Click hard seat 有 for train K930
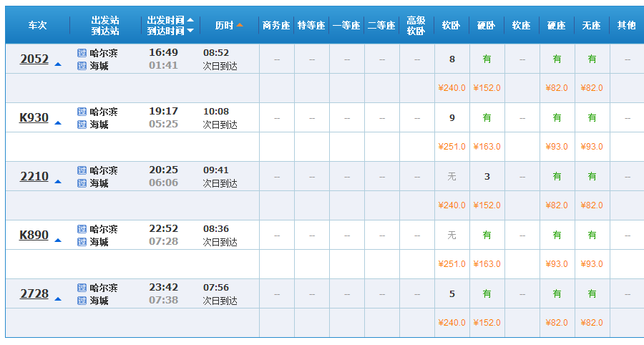 point(557,118)
